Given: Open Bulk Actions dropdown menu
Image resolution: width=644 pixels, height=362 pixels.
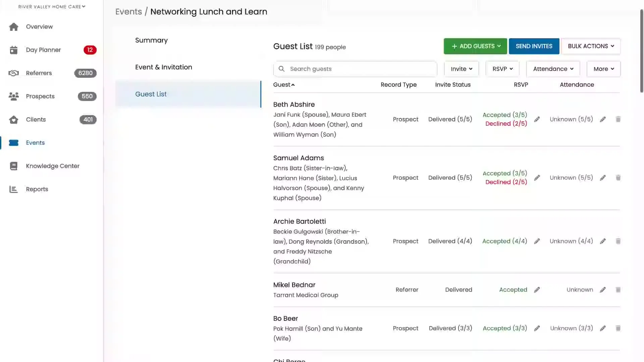Looking at the screenshot, I should [591, 46].
